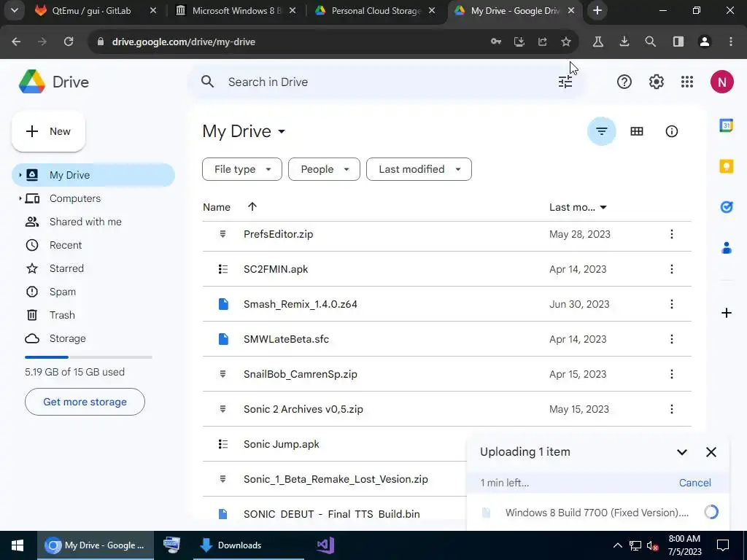Open the Recent section

pyautogui.click(x=66, y=245)
